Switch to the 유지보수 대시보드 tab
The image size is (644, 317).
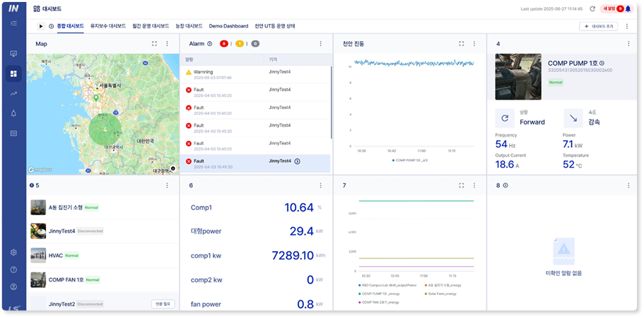[108, 26]
